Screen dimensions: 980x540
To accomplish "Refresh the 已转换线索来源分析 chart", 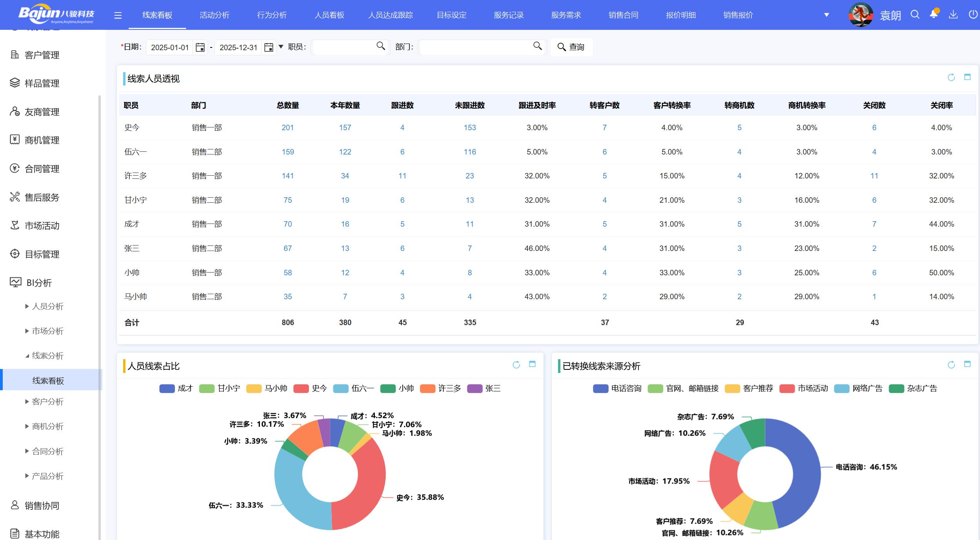I will tap(951, 365).
